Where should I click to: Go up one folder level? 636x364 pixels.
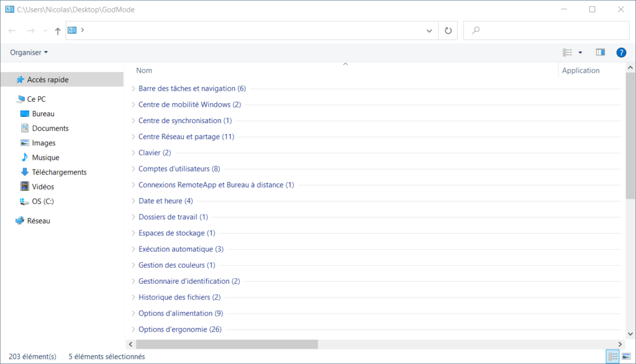click(x=58, y=31)
